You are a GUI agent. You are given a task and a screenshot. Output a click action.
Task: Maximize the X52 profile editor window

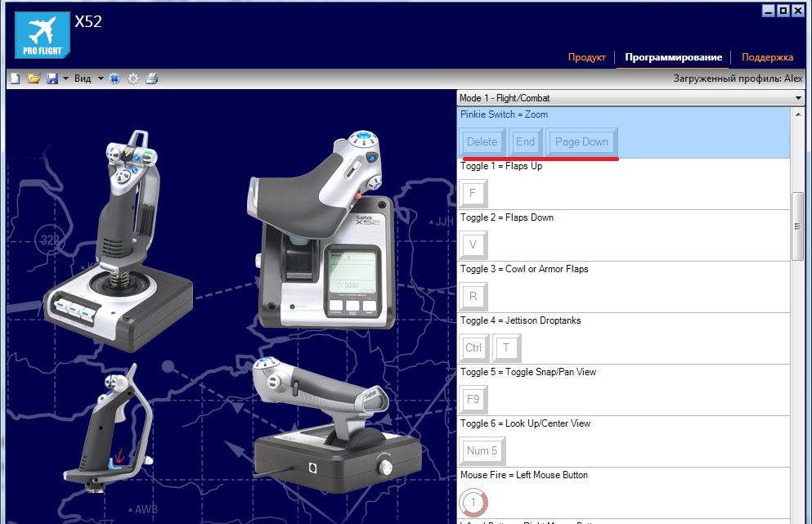(x=783, y=11)
